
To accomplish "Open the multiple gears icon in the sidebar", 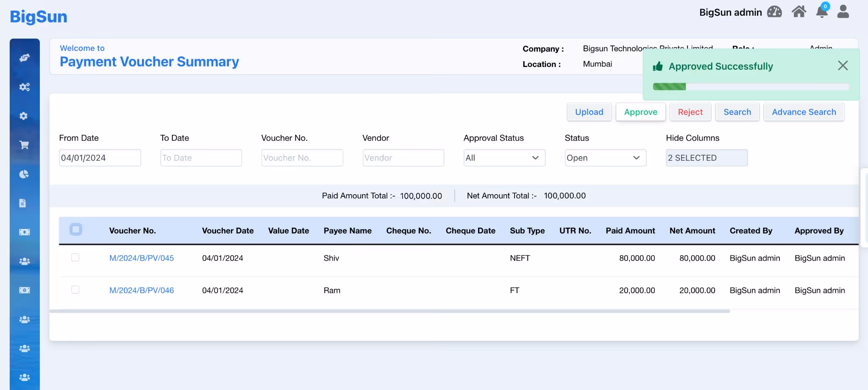I will 25,87.
